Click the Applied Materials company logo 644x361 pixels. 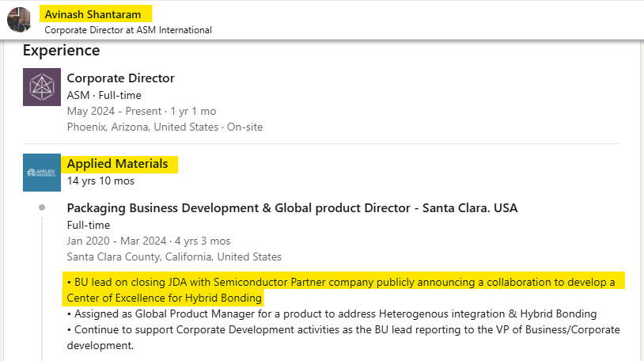coord(42,173)
